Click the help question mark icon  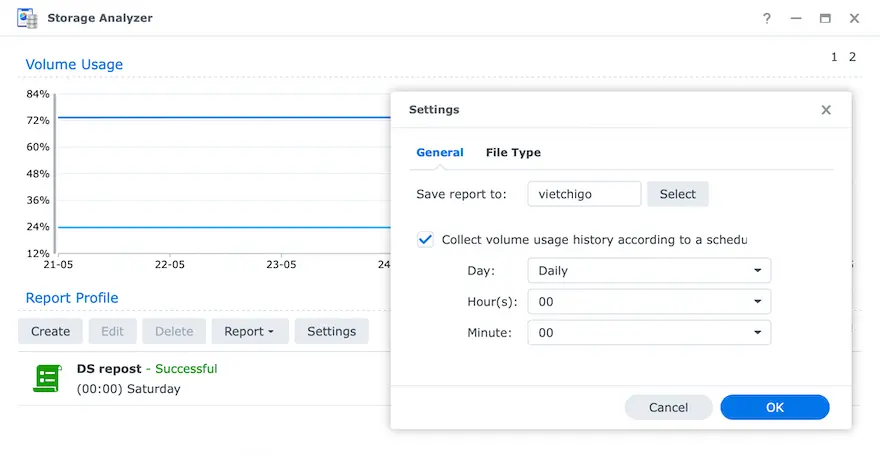click(767, 18)
